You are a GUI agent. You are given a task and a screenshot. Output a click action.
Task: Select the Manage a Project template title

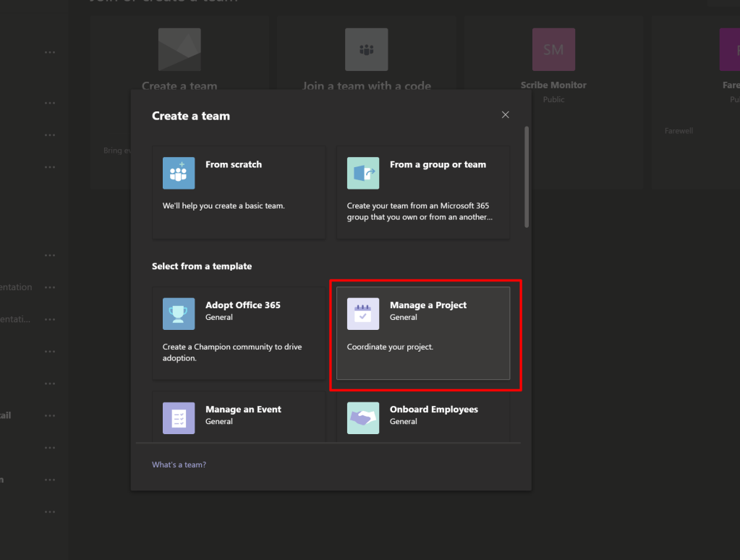428,305
